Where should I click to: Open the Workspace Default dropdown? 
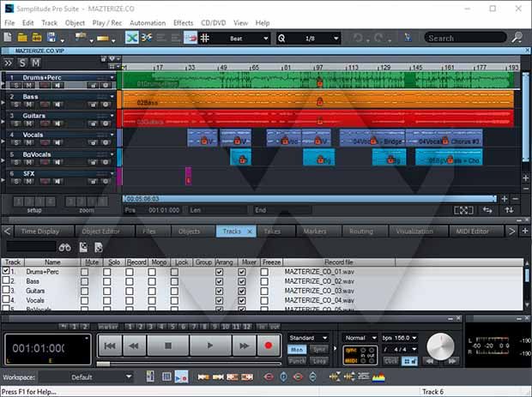[x=86, y=376]
